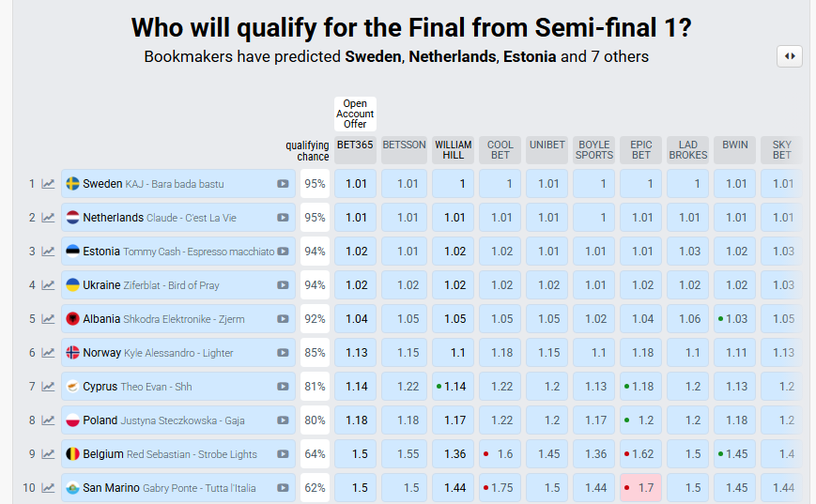The height and width of the screenshot is (504, 816).
Task: Click the chart icon beside Norway
Action: coord(48,353)
